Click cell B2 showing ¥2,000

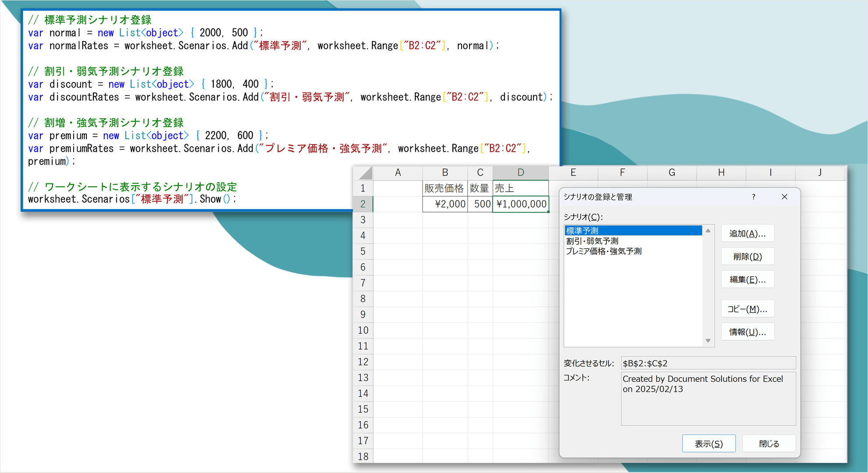(x=445, y=204)
